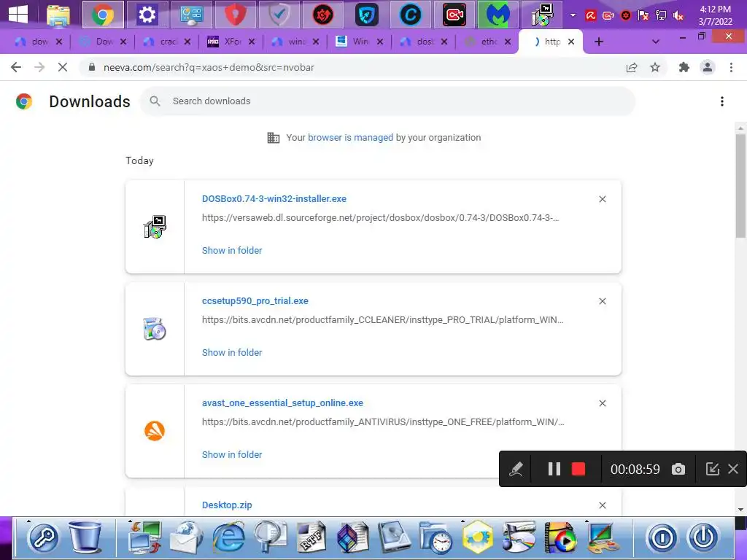
Task: Open the clock showing 4:12 PM
Action: pos(715,15)
